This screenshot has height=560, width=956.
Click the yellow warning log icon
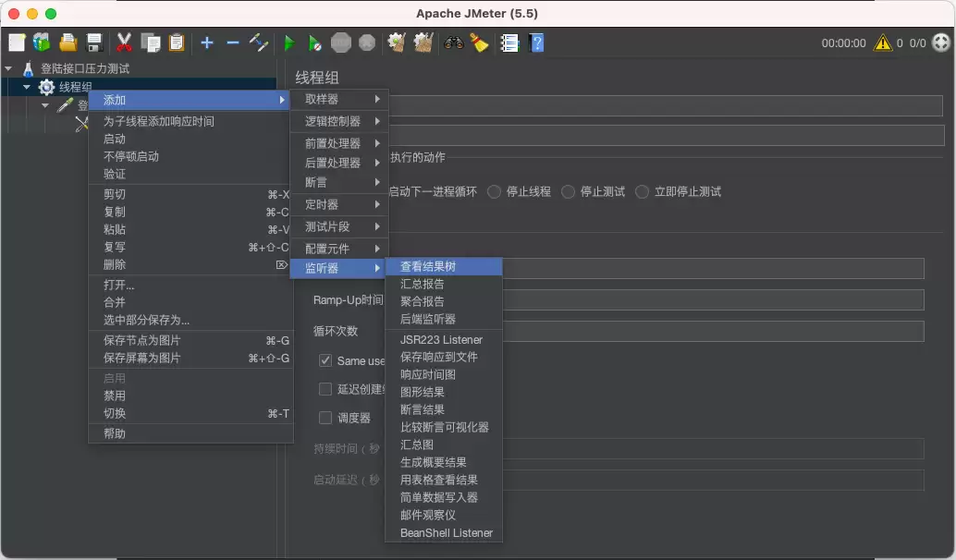tap(882, 43)
